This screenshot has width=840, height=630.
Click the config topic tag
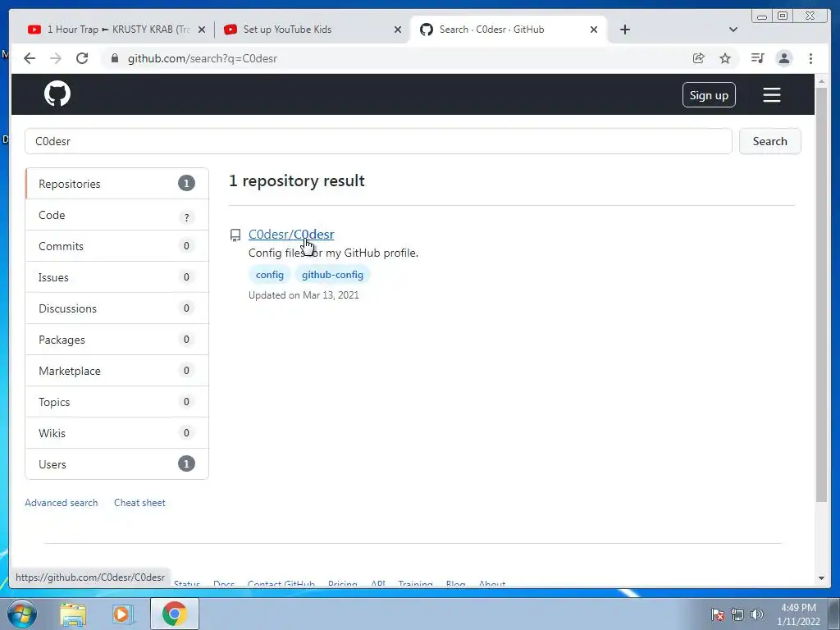point(269,274)
